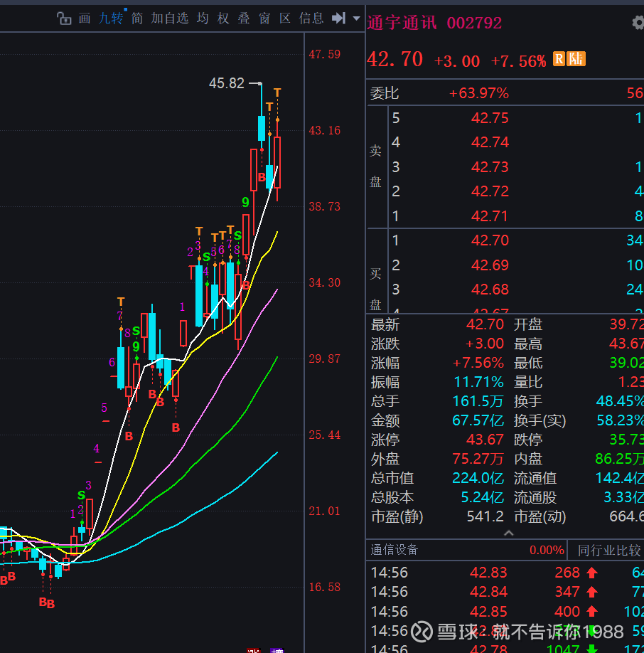This screenshot has height=653, width=644.
Task: Click the orange R margin-trading badge
Action: point(559,59)
